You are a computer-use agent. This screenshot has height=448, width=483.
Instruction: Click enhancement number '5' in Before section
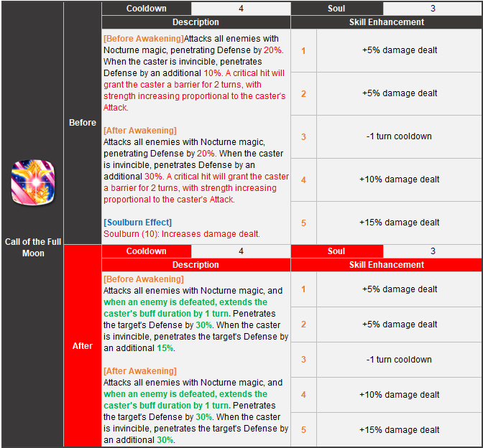303,223
